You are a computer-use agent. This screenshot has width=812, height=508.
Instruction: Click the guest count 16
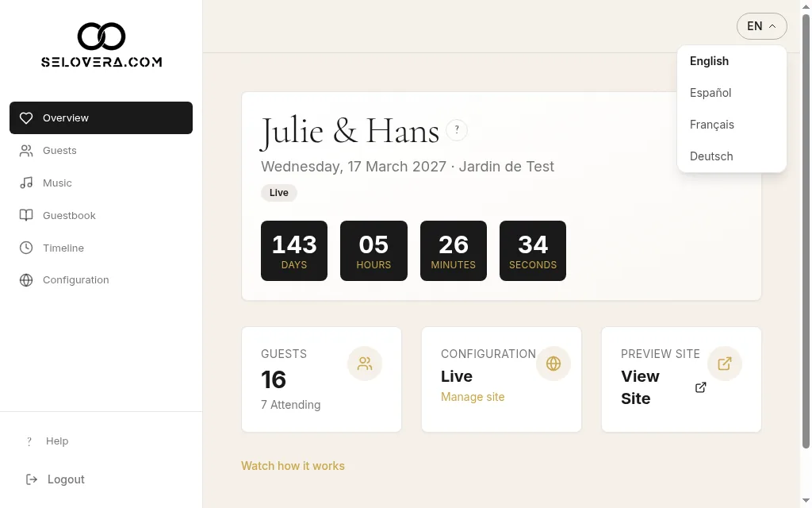click(x=274, y=379)
